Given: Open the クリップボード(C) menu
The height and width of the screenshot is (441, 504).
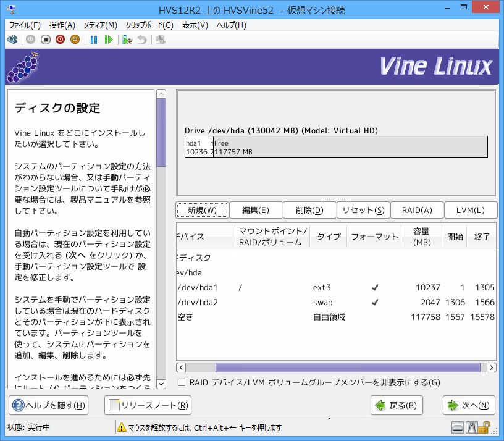Looking at the screenshot, I should coord(149,25).
